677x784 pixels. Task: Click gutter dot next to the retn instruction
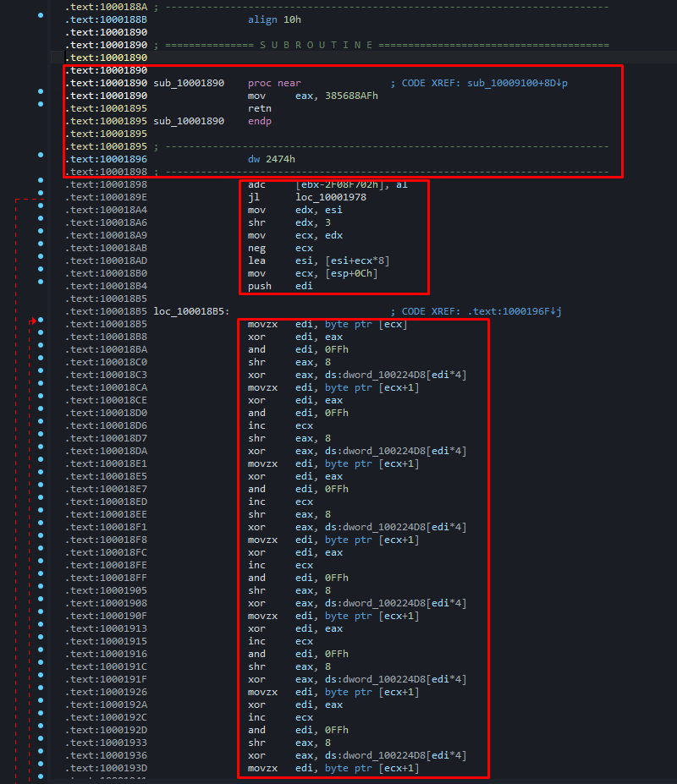point(41,105)
